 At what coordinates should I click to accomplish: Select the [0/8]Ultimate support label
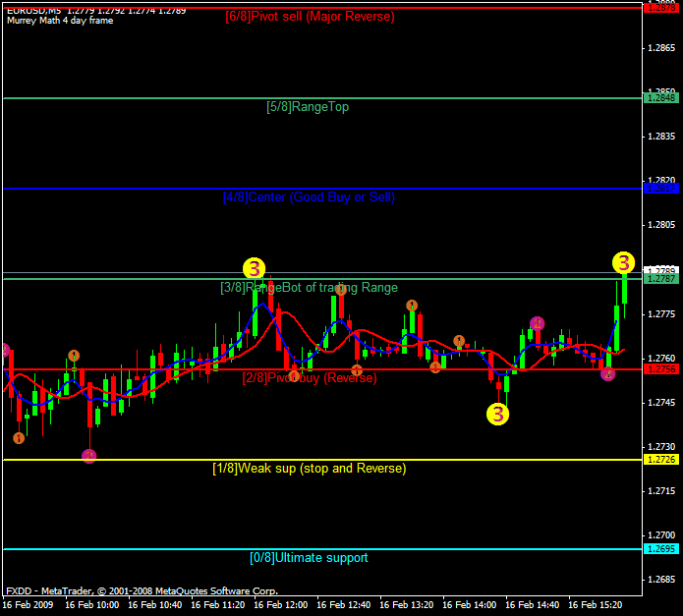pyautogui.click(x=309, y=558)
